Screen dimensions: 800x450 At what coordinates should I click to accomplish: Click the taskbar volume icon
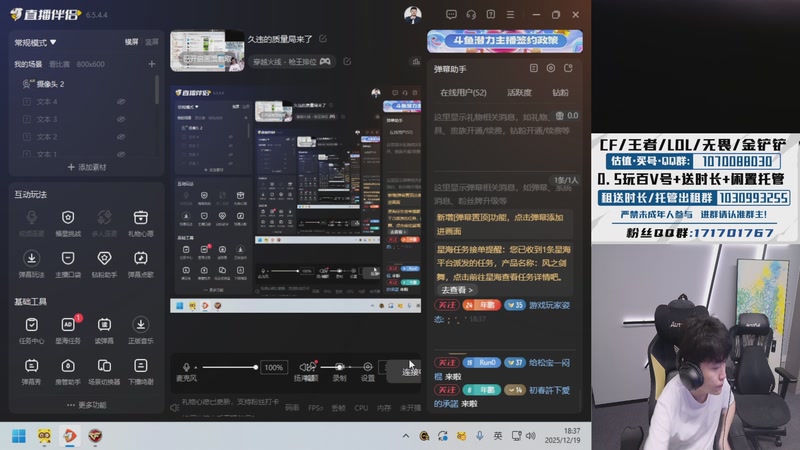(x=531, y=436)
